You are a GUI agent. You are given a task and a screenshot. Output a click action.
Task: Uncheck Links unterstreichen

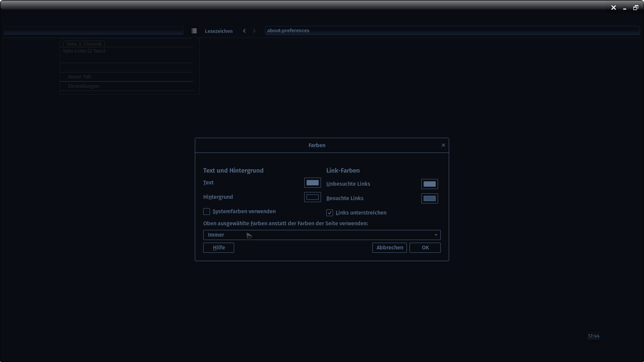(330, 213)
